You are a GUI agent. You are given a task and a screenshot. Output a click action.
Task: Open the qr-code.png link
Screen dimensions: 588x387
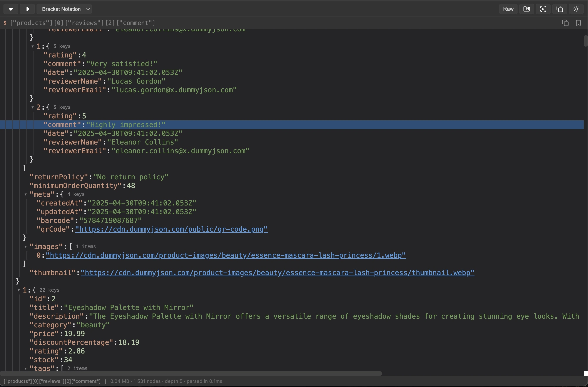(x=171, y=229)
